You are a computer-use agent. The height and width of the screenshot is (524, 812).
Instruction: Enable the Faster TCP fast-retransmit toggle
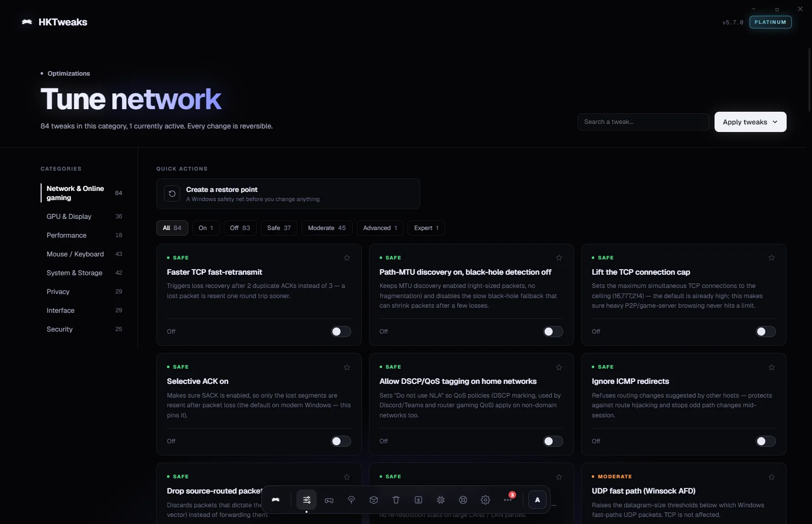pos(341,332)
